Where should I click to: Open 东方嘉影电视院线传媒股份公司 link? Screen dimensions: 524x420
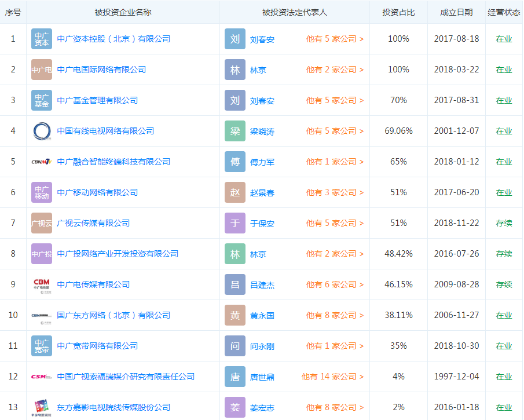pyautogui.click(x=113, y=407)
